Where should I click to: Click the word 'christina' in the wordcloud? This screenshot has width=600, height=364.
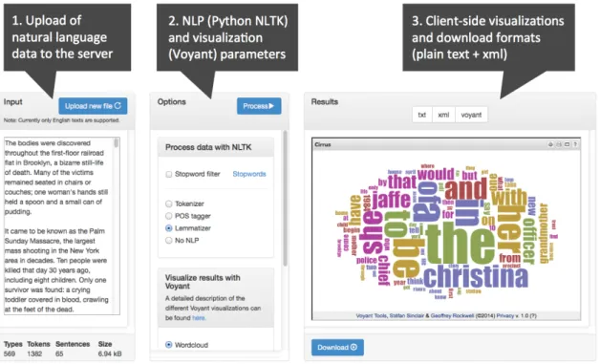click(x=476, y=276)
